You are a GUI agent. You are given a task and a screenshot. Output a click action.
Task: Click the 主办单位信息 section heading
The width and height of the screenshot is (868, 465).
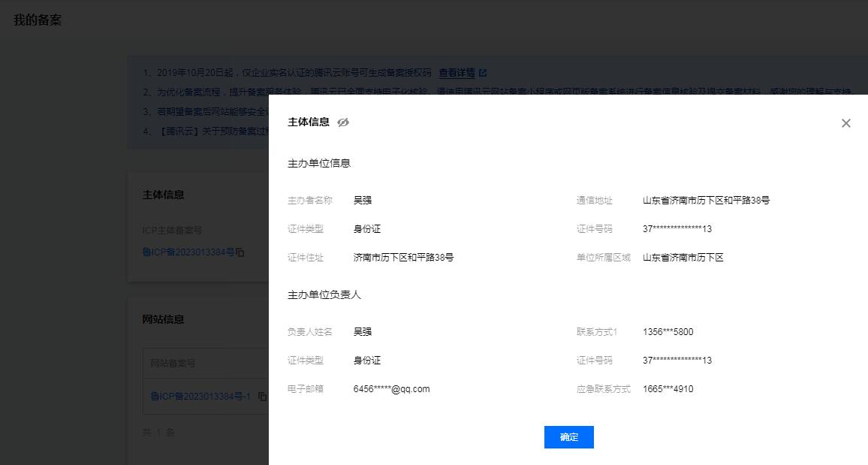319,163
